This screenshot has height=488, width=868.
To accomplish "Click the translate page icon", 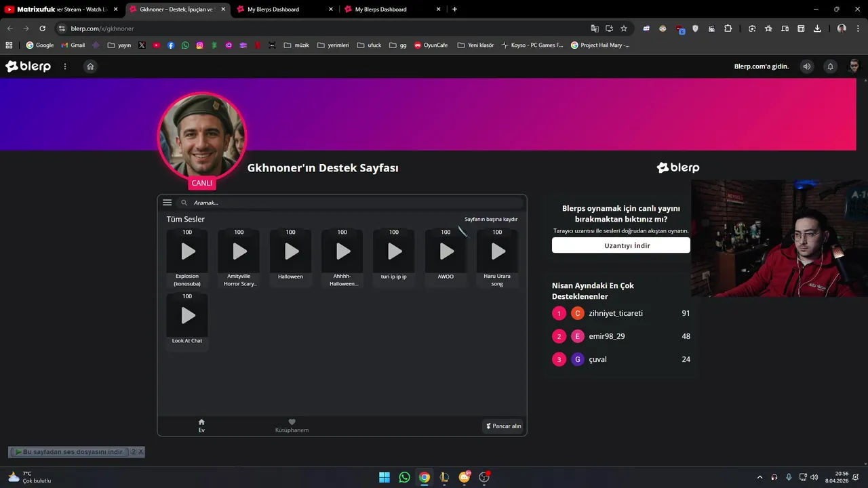I will pos(595,28).
